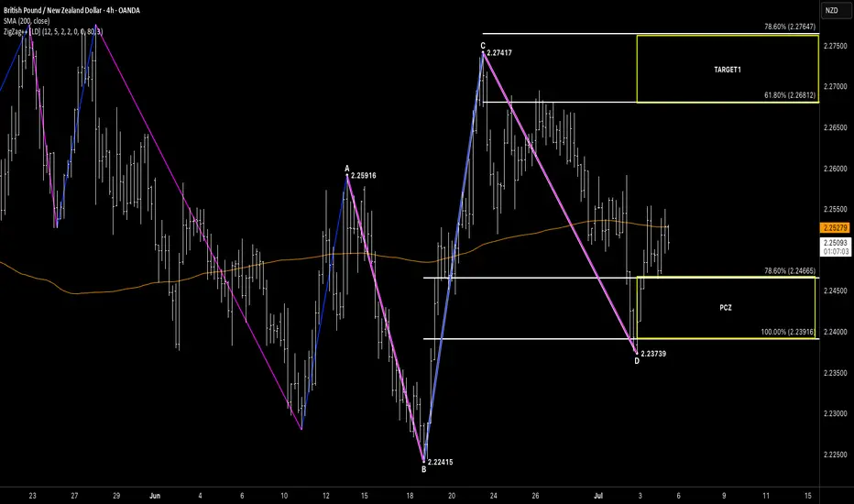Click the 2.23500 price axis label
Viewport: 854px width, 504px height.
pos(835,373)
